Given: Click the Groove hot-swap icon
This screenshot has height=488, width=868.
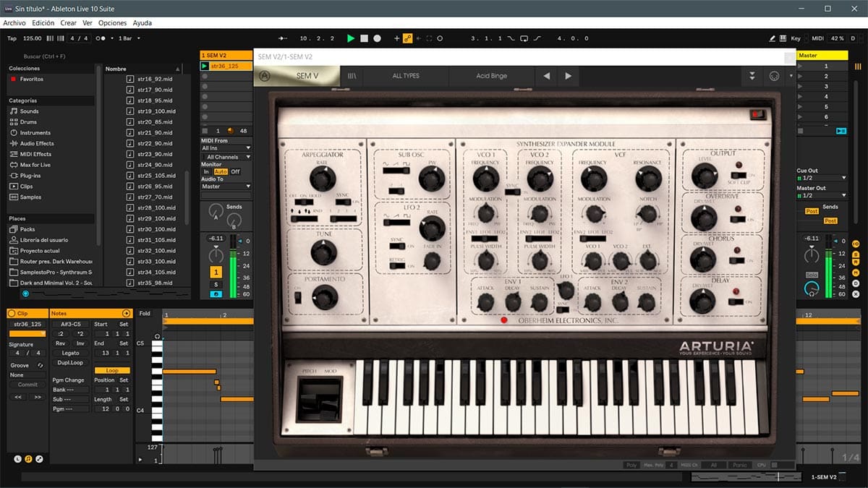Looking at the screenshot, I should coord(41,365).
